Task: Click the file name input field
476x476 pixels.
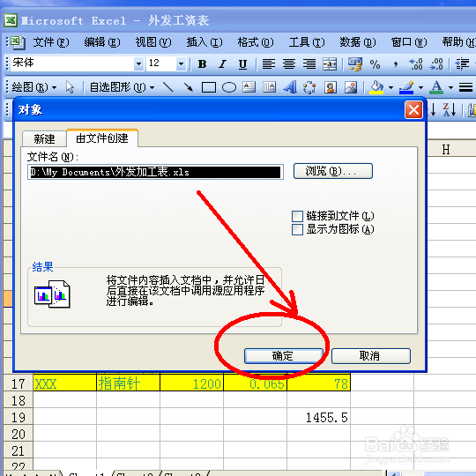Action: [x=155, y=172]
